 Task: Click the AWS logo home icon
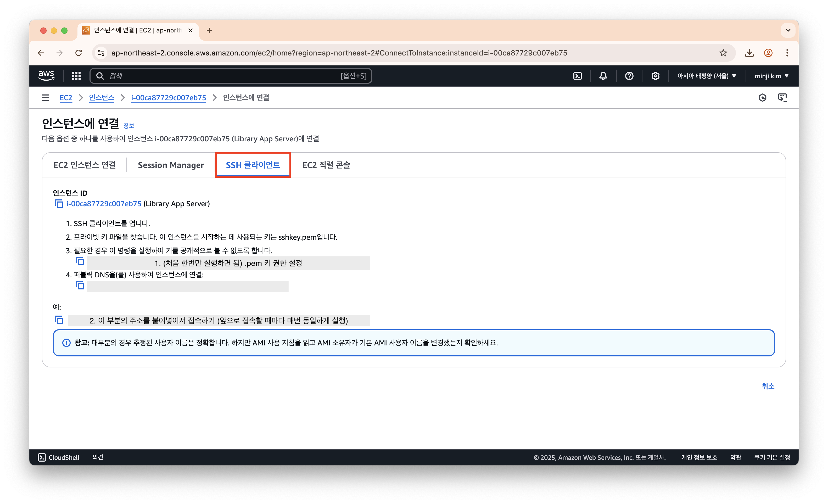pos(46,76)
